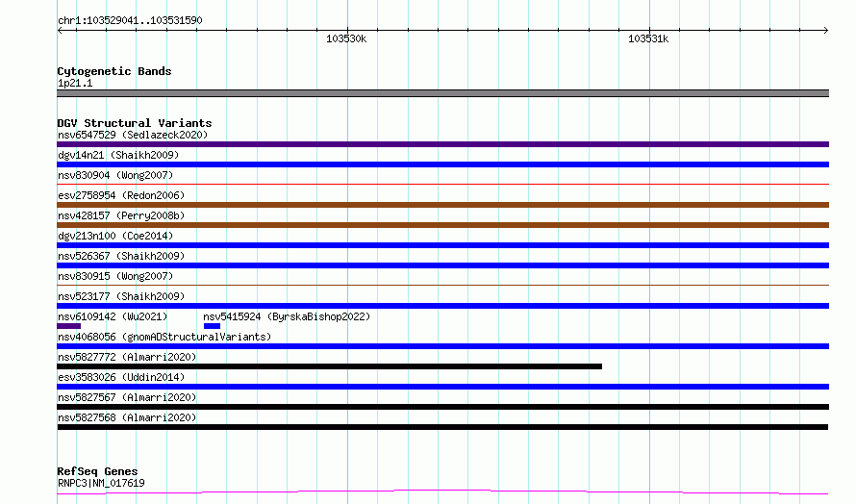Select the dgv213n100 (Coe2014) variant label
The height and width of the screenshot is (504, 856).
[115, 236]
